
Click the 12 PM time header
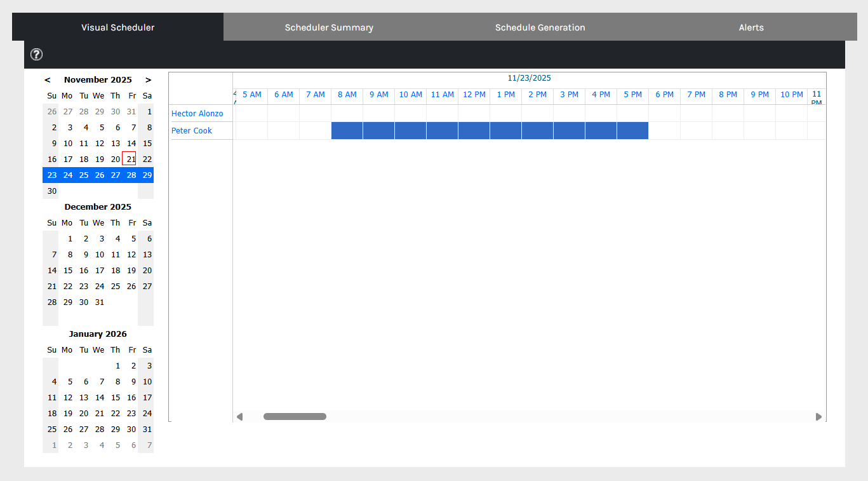(x=474, y=95)
